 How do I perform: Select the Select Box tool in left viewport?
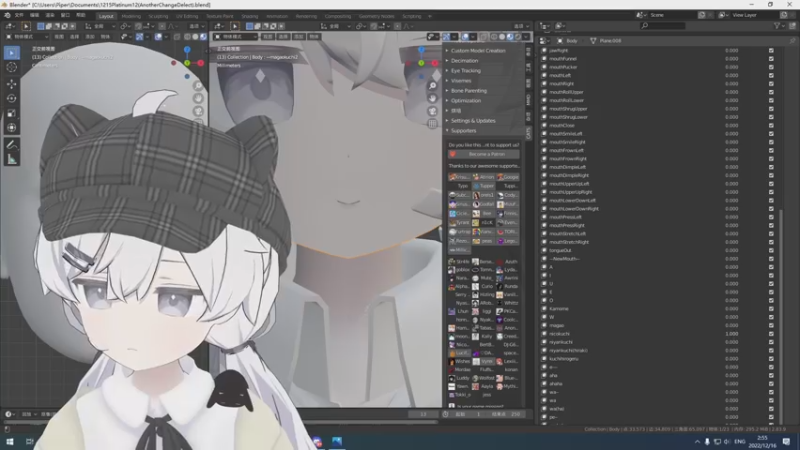[x=12, y=53]
